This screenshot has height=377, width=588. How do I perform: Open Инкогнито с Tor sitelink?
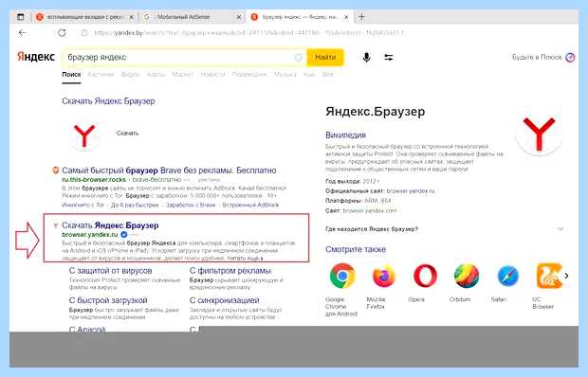pos(83,205)
